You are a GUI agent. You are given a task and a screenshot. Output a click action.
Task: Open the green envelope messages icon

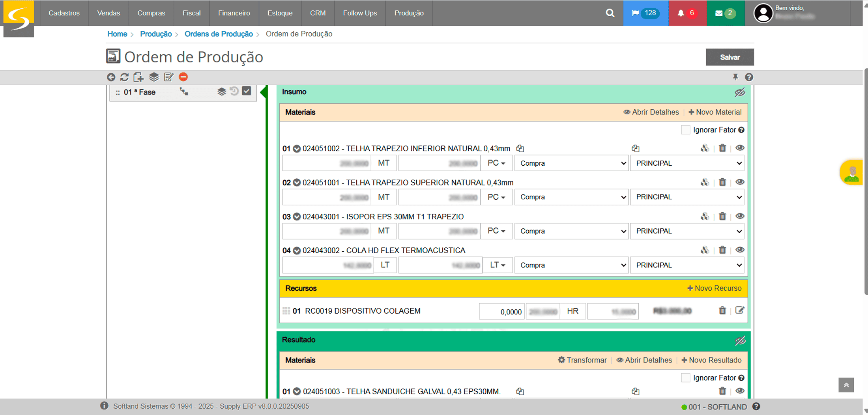[x=725, y=13]
